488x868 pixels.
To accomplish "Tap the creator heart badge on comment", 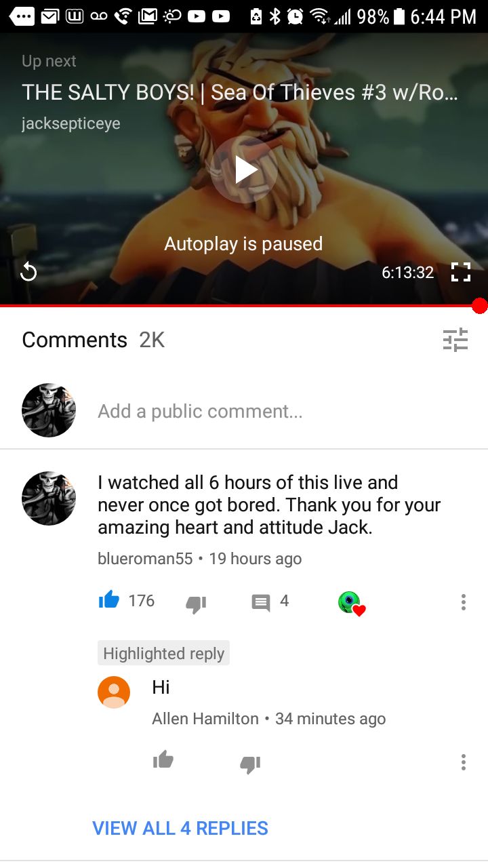I will (x=352, y=602).
